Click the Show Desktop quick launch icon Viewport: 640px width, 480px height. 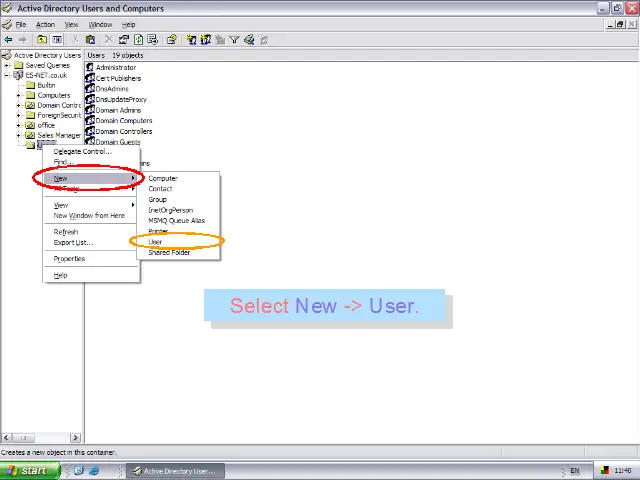pos(79,471)
